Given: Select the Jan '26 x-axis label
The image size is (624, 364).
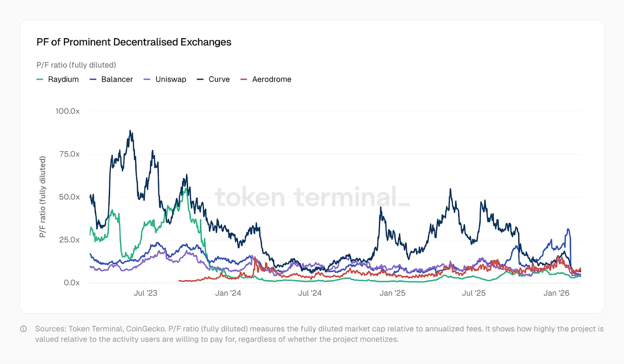Looking at the screenshot, I should coord(556,293).
